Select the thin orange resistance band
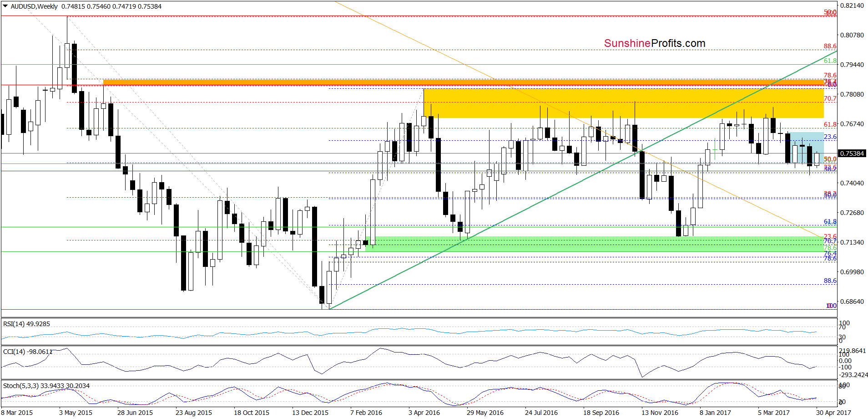 click(464, 82)
